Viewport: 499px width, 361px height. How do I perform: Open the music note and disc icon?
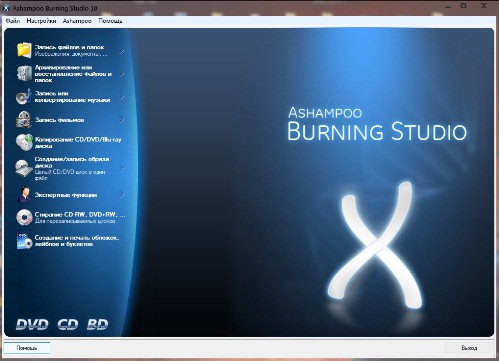click(x=24, y=97)
